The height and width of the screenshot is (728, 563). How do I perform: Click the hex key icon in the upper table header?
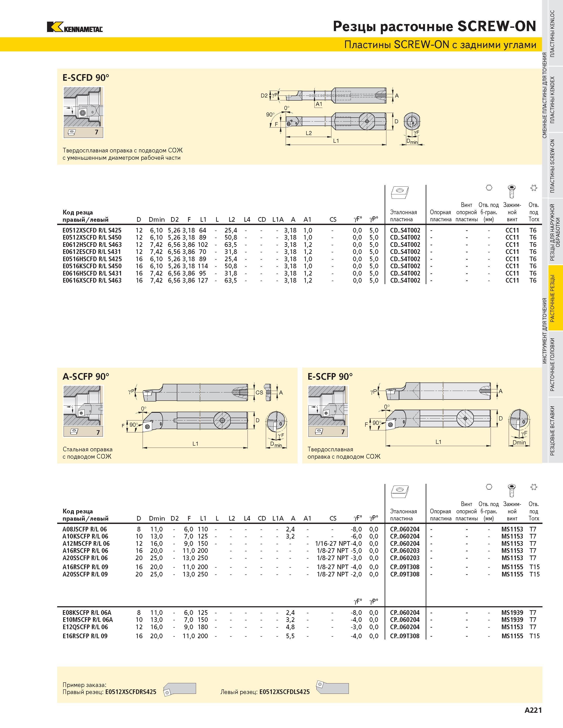[x=489, y=188]
